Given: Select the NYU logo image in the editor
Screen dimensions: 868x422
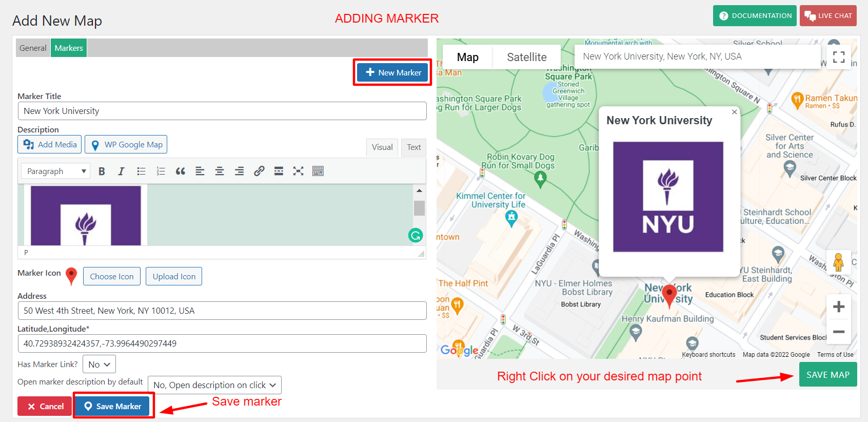Looking at the screenshot, I should [x=86, y=216].
